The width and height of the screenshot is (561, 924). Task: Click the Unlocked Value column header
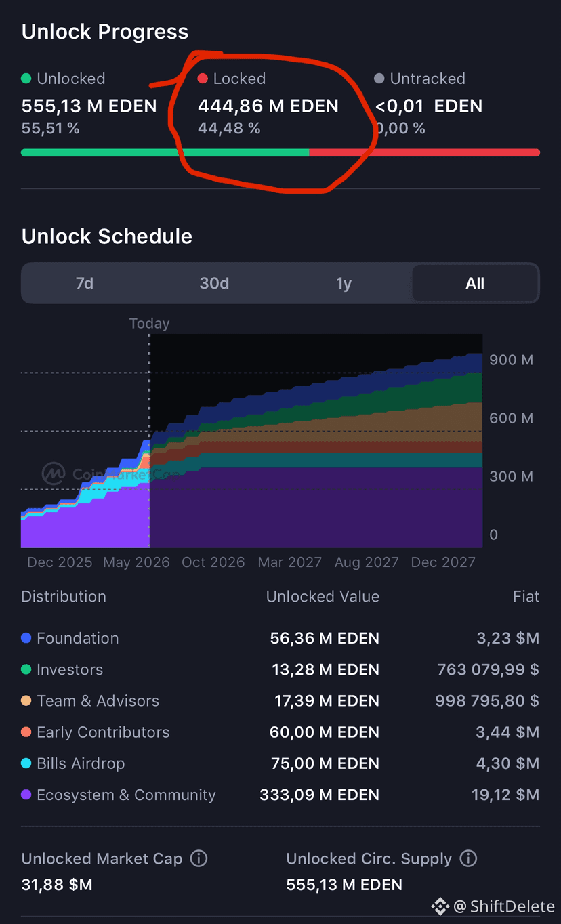(x=323, y=597)
